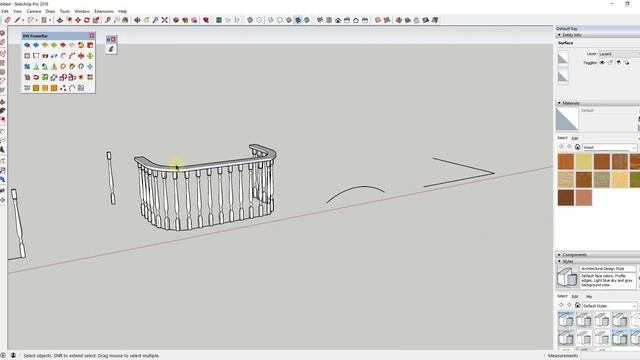The width and height of the screenshot is (640, 360).
Task: Toggle entity Locked state
Action: tap(610, 62)
